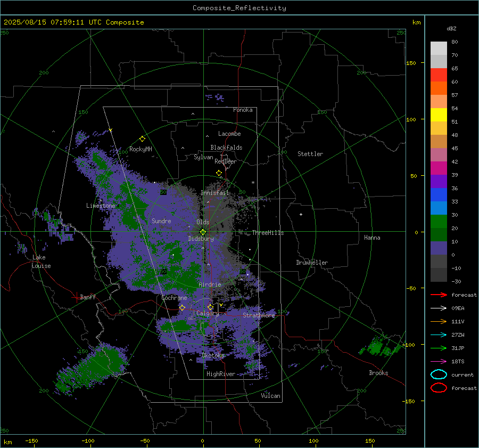Click the Ponoka city label
This screenshot has height=448, width=479.
243,110
